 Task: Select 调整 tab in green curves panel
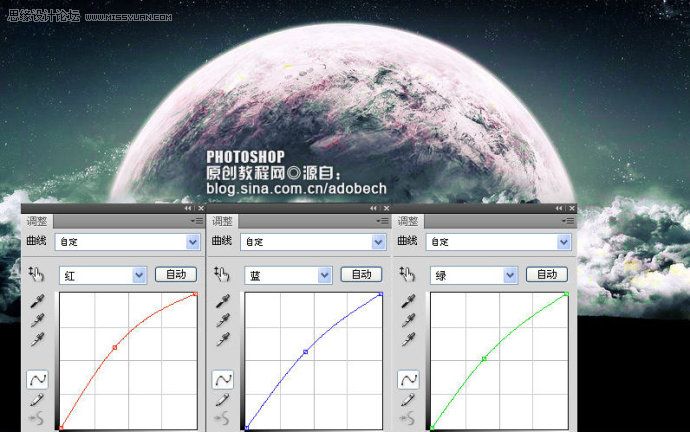pyautogui.click(x=408, y=221)
